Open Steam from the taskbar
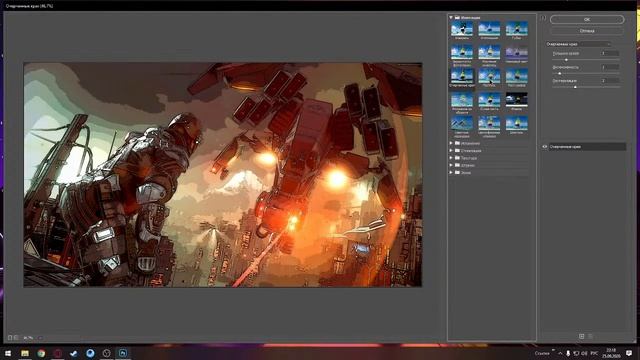The image size is (640, 360). (74, 353)
